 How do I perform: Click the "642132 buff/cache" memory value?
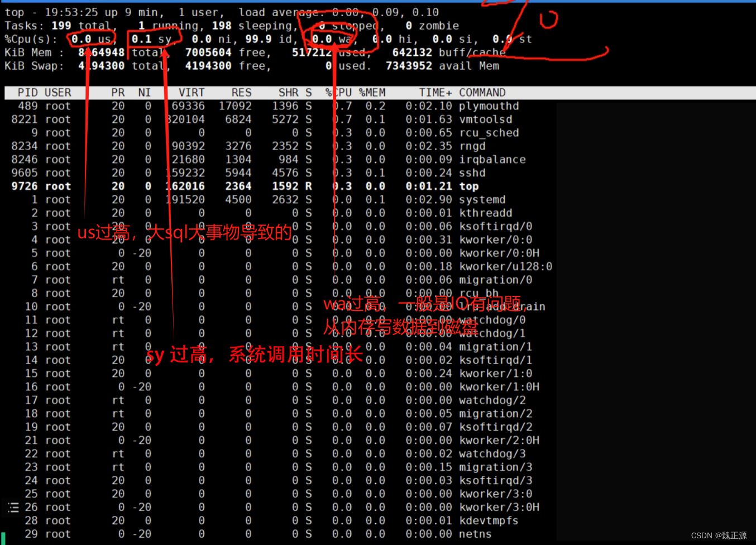[x=449, y=52]
